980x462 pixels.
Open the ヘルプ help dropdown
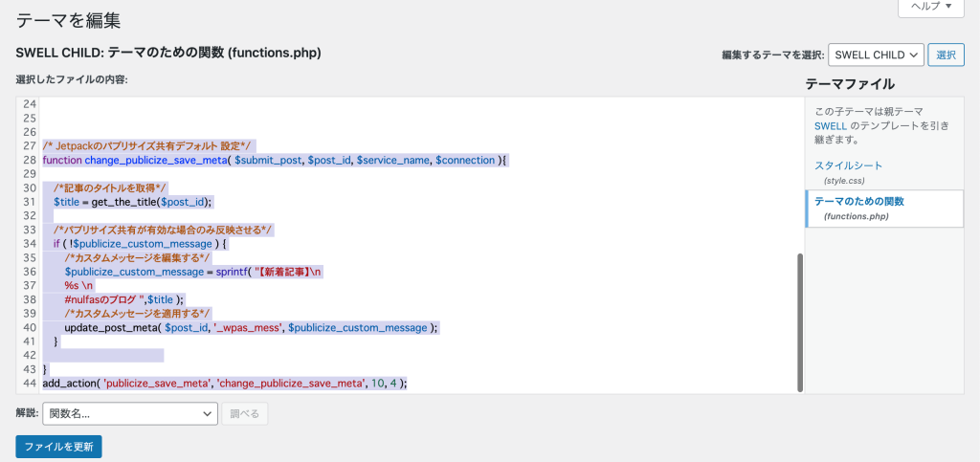pos(930,7)
